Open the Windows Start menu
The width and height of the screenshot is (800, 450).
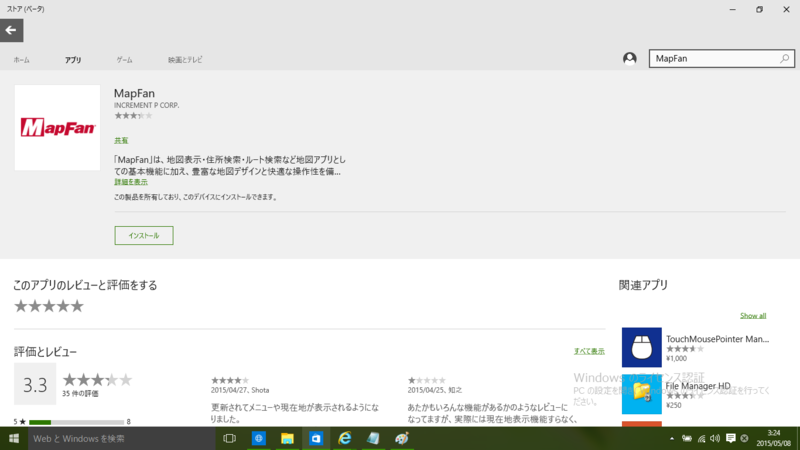click(x=14, y=438)
